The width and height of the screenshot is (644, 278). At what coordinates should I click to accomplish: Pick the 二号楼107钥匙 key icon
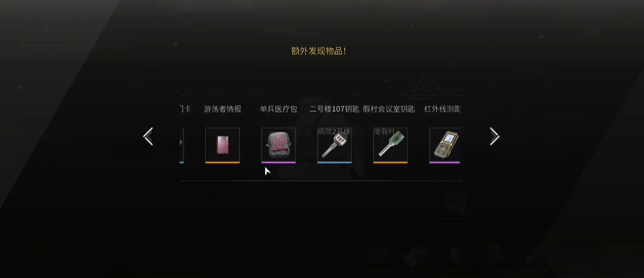pyautogui.click(x=334, y=145)
